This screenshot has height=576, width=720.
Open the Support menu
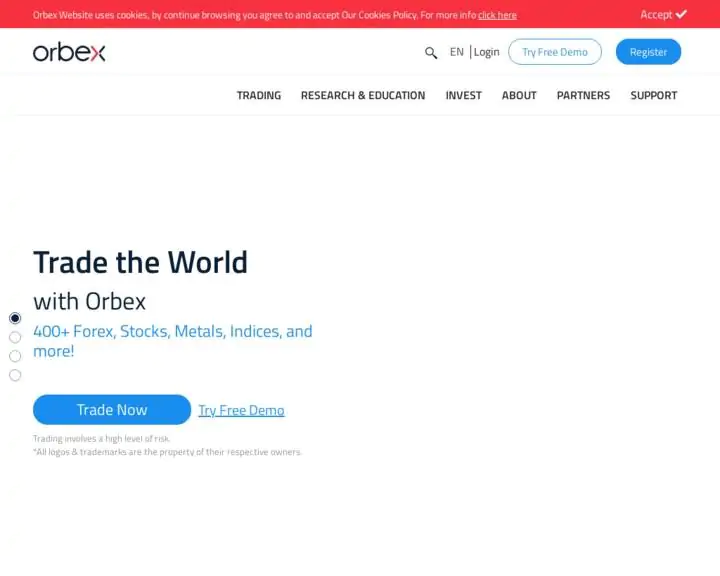point(653,96)
